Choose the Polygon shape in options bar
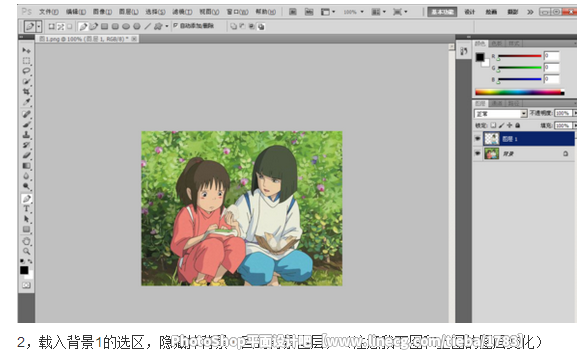The height and width of the screenshot is (360, 579). [137, 26]
